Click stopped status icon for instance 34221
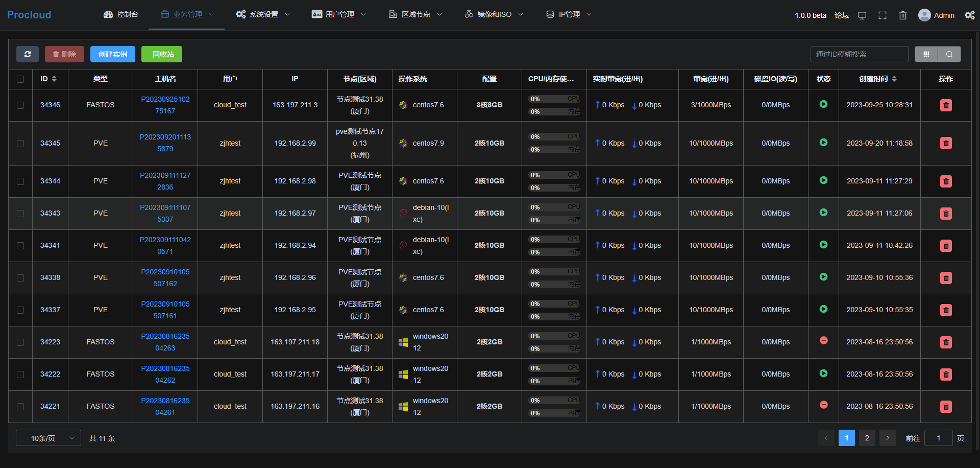 pyautogui.click(x=823, y=405)
